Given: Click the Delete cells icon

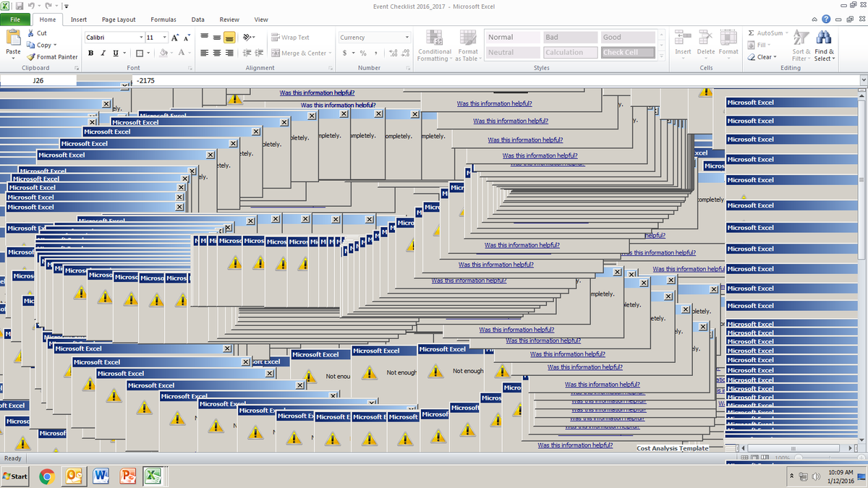Looking at the screenshot, I should tap(706, 37).
